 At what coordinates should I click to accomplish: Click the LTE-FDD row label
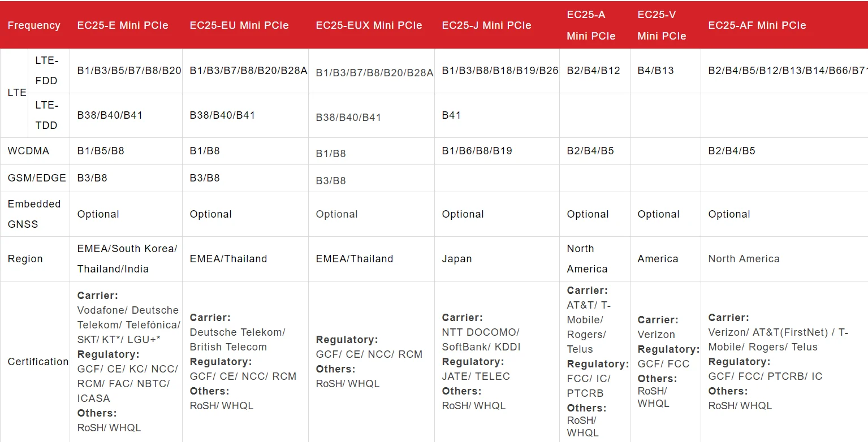pyautogui.click(x=46, y=71)
